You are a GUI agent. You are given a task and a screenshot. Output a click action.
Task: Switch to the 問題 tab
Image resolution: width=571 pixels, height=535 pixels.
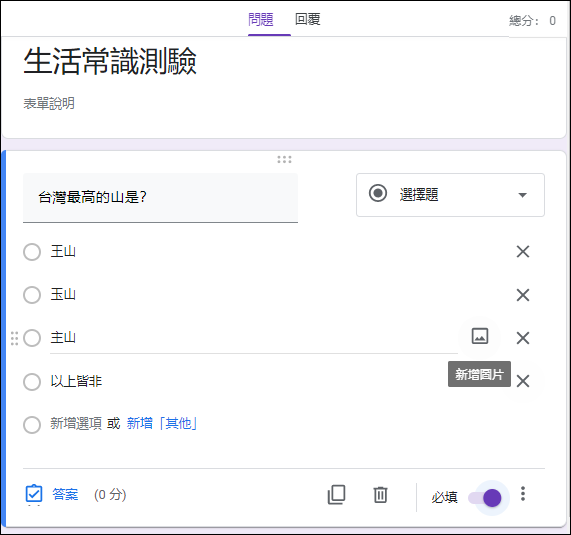pos(261,19)
